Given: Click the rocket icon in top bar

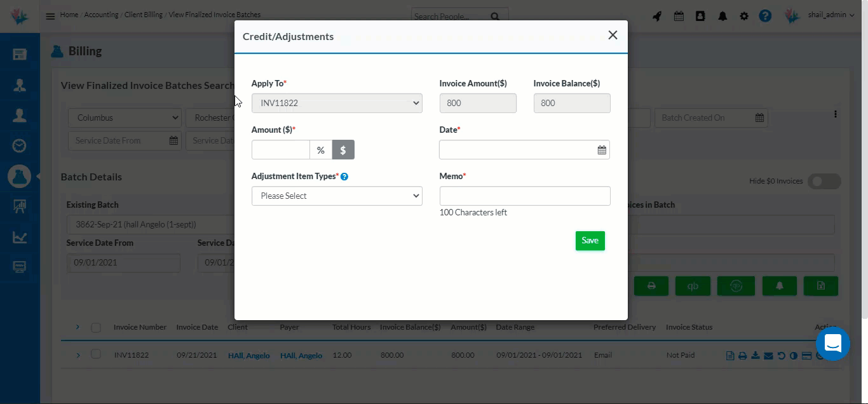Looking at the screenshot, I should coord(657,17).
